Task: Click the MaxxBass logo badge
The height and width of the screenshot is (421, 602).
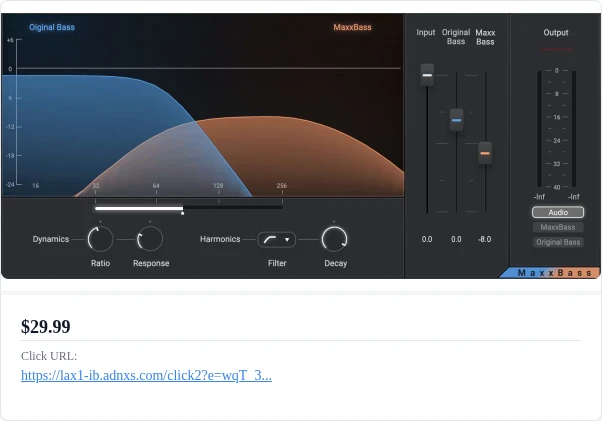Action: [549, 273]
